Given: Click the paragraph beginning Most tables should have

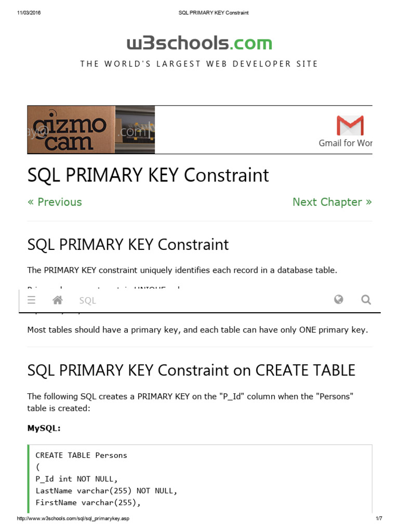Looking at the screenshot, I should coord(197,329).
